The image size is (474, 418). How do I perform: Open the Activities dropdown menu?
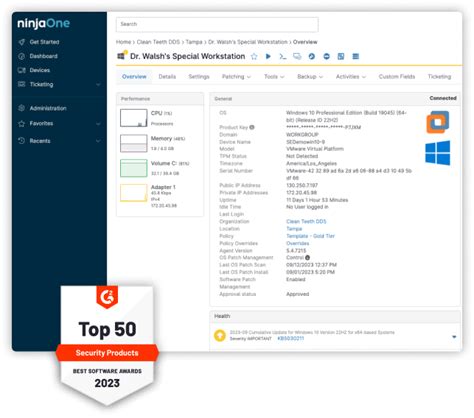(351, 77)
